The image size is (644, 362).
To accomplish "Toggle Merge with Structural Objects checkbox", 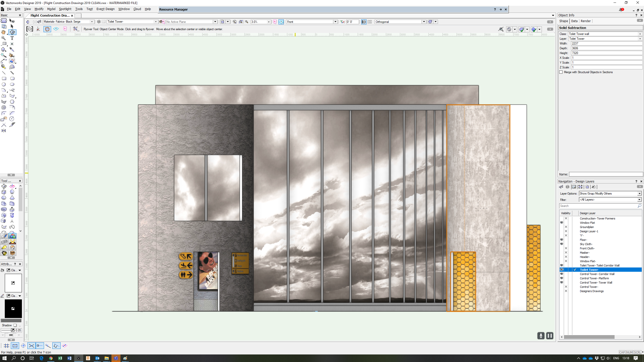I will (561, 72).
